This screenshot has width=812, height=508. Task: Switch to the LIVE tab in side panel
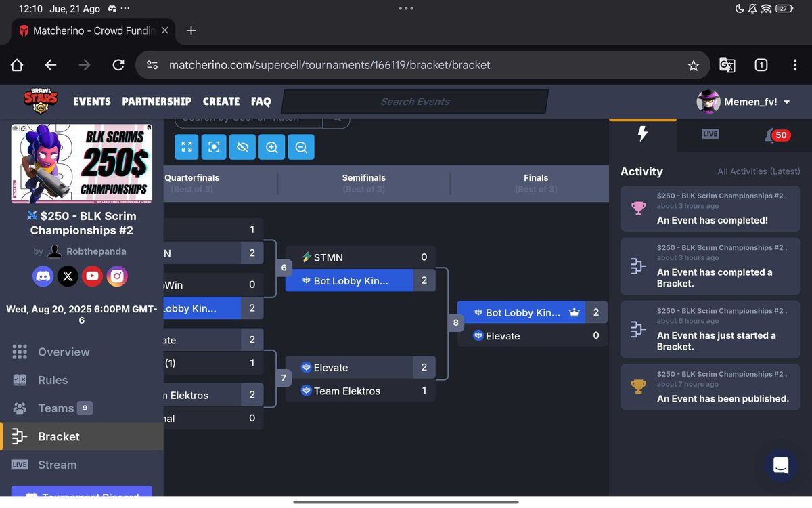[710, 134]
